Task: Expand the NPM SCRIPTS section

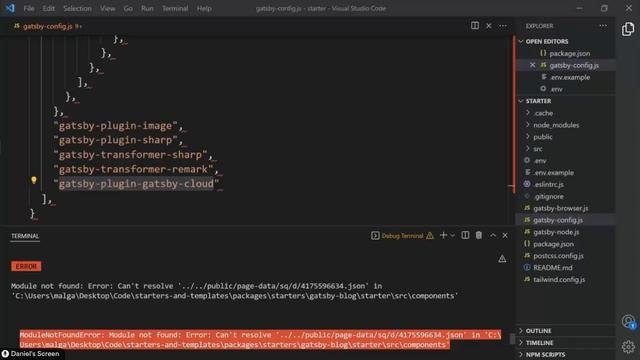Action: tap(545, 355)
